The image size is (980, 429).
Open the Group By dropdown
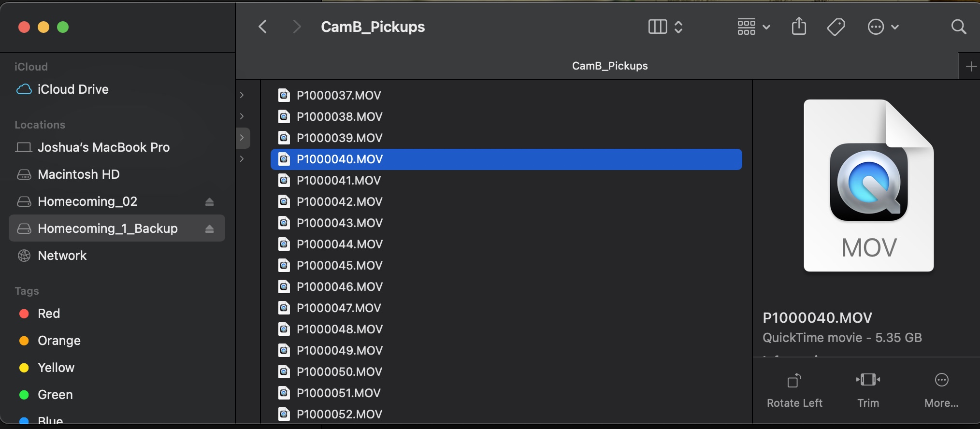753,27
